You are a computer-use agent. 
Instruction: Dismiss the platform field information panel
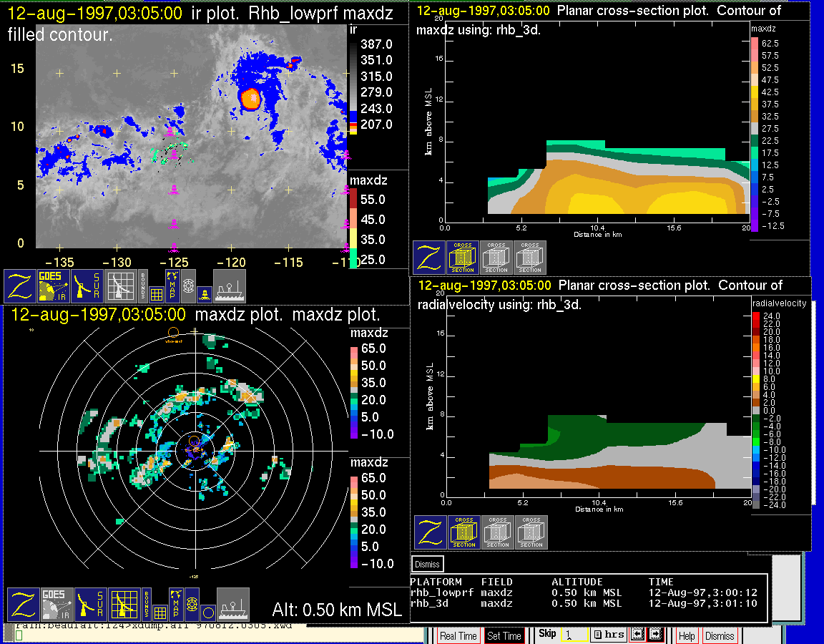[x=428, y=564]
